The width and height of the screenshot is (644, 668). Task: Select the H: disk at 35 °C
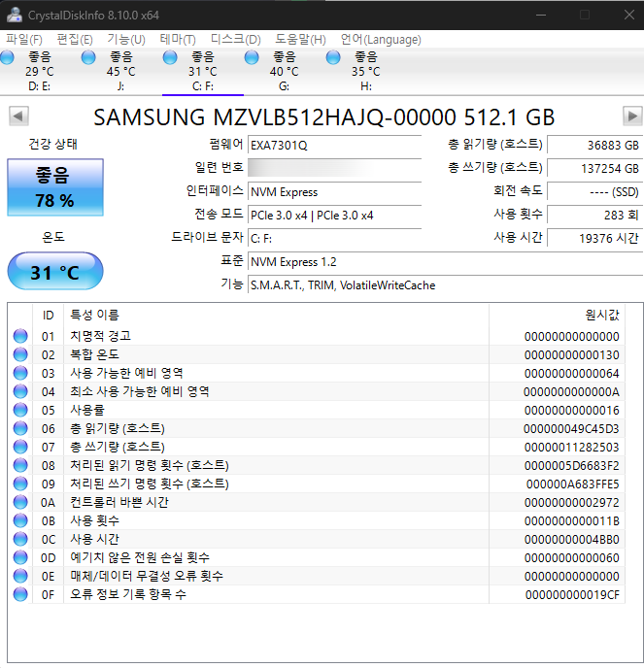click(365, 71)
